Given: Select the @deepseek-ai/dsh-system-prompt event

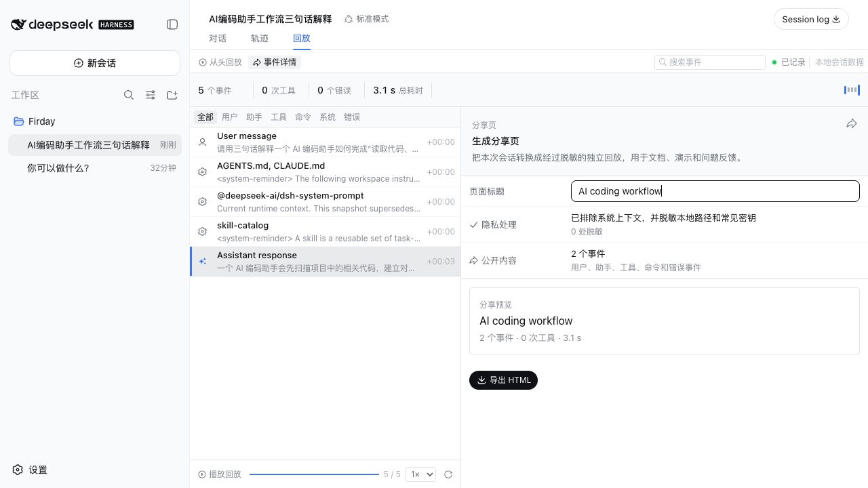Looking at the screenshot, I should click(x=325, y=202).
